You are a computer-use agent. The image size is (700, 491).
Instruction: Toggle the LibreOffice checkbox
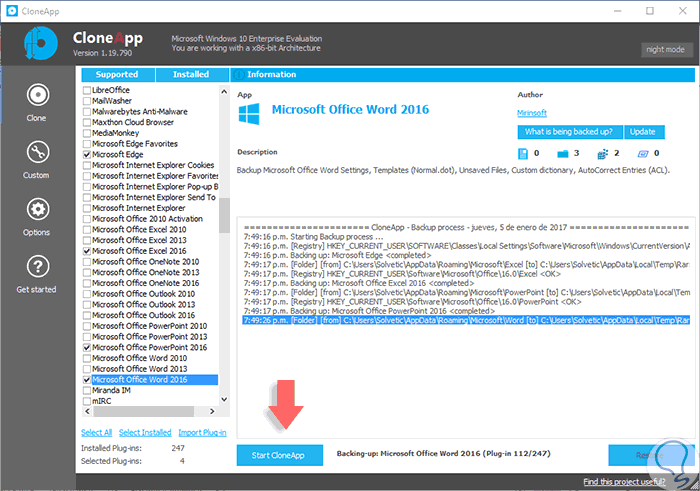[87, 90]
